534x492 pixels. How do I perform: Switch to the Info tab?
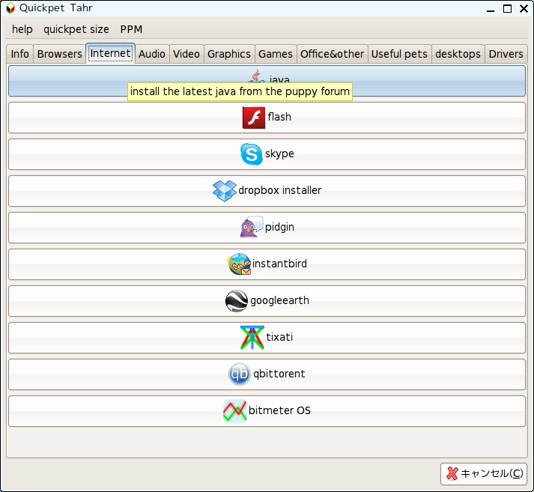pyautogui.click(x=20, y=54)
